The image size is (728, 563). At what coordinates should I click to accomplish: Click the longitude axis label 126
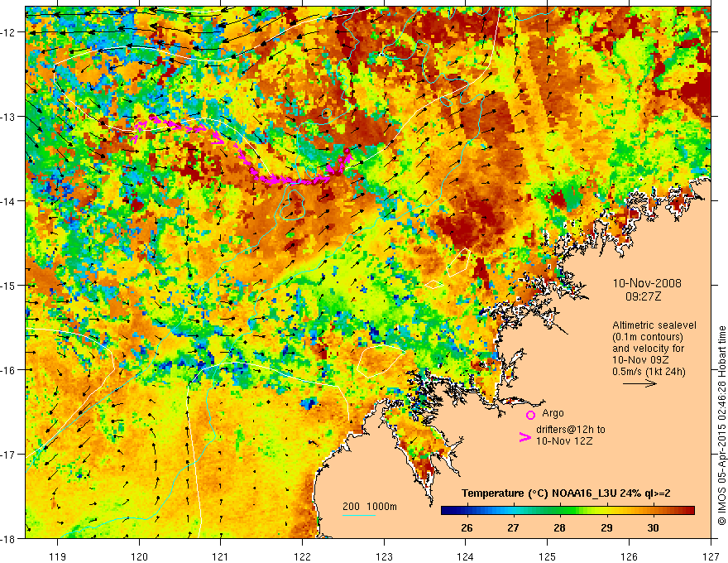pos(629,556)
